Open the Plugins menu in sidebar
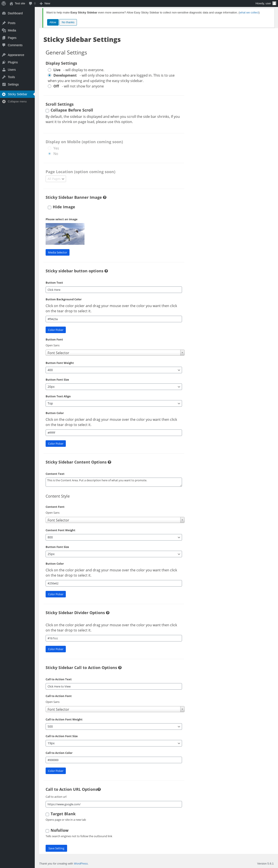Screen dimensions: 278x868 (x=13, y=62)
